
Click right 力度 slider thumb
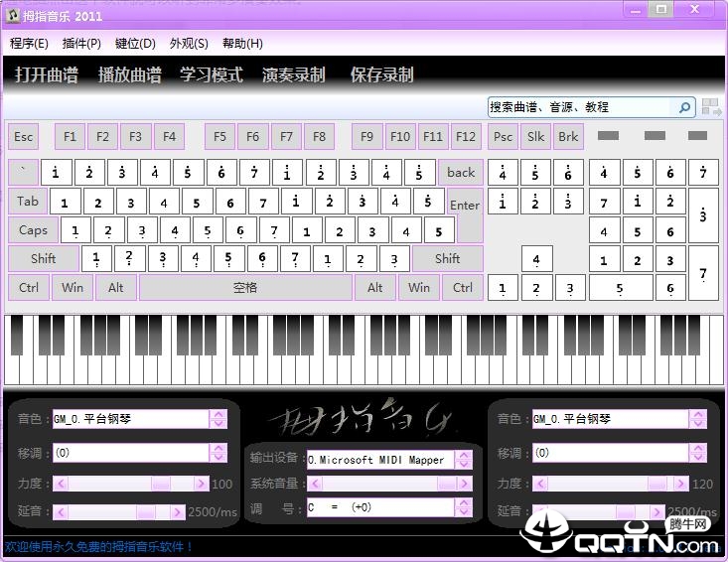pyautogui.click(x=657, y=484)
